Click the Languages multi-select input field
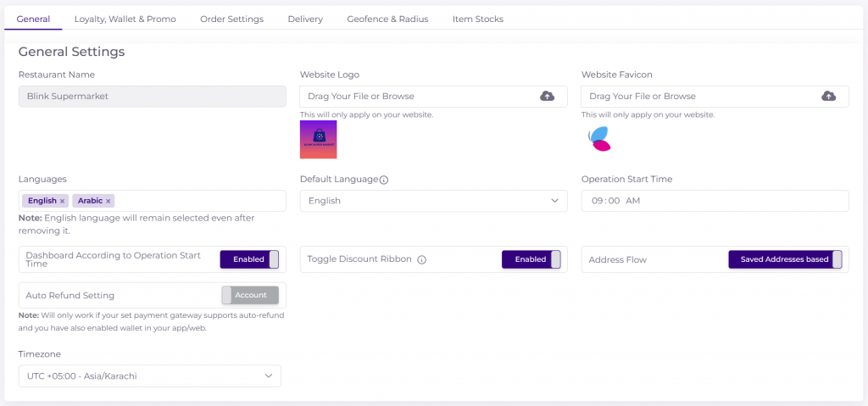Image resolution: width=868 pixels, height=406 pixels. pos(199,201)
